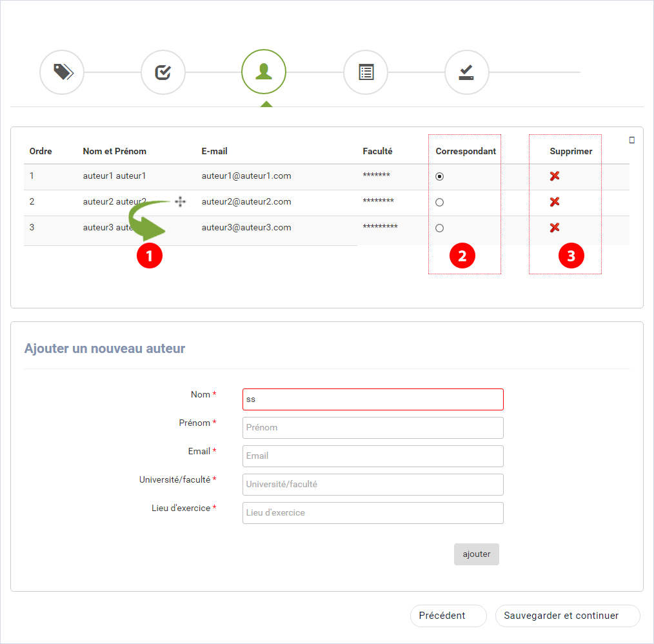
Task: Open the list document step icon
Action: [x=366, y=72]
